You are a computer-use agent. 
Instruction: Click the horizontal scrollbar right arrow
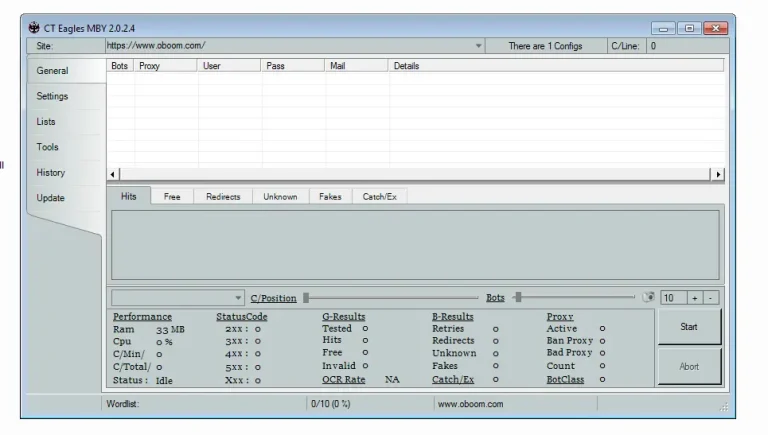pyautogui.click(x=718, y=174)
